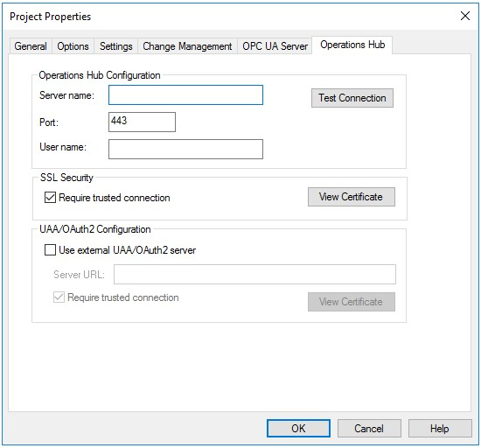Go to Change Management tab
The image size is (481, 448).
[x=187, y=46]
